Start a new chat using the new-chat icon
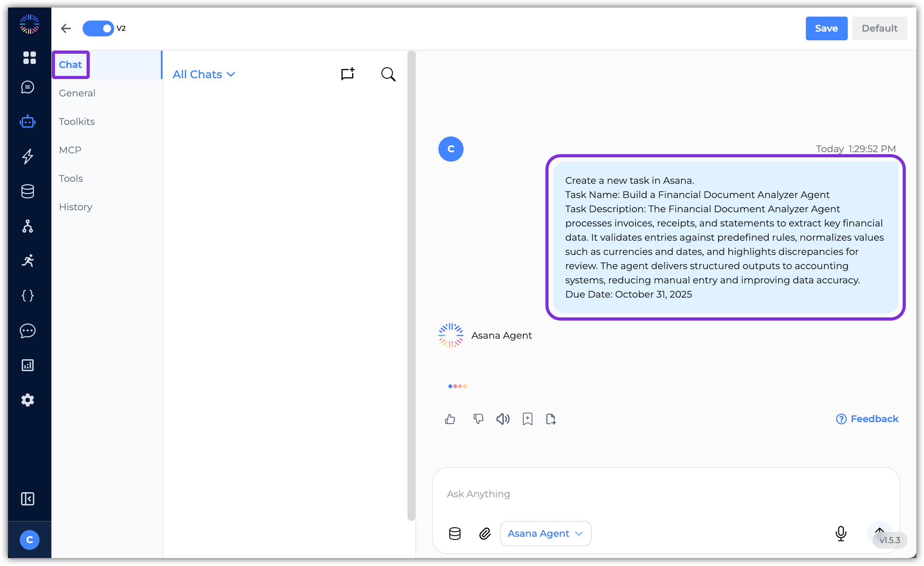 click(x=347, y=74)
